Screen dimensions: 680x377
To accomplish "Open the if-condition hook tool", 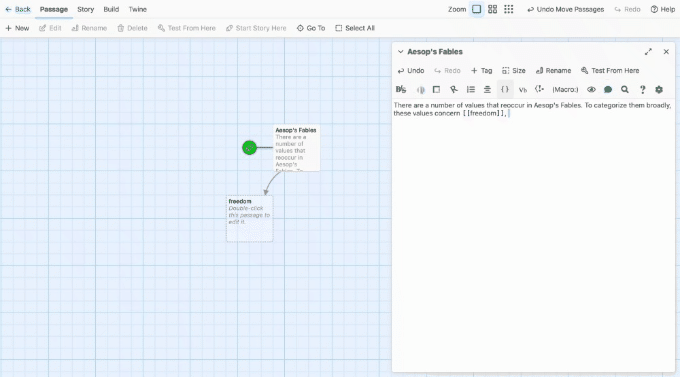I will pyautogui.click(x=539, y=89).
